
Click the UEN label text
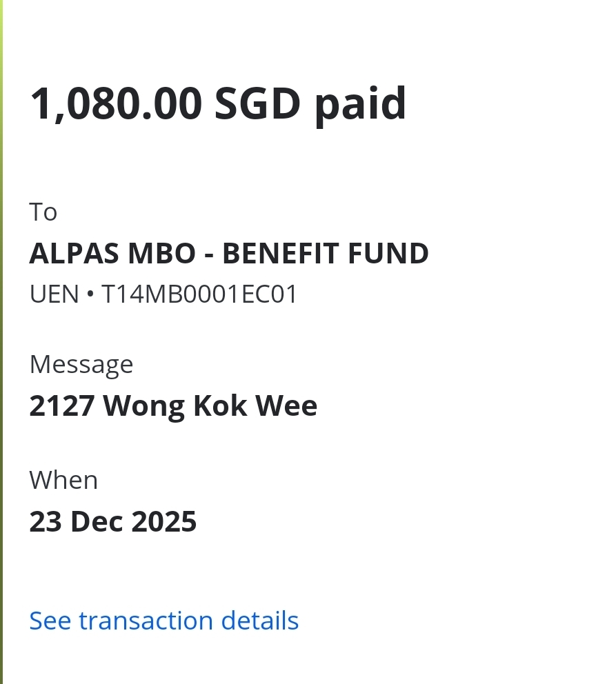pyautogui.click(x=54, y=294)
